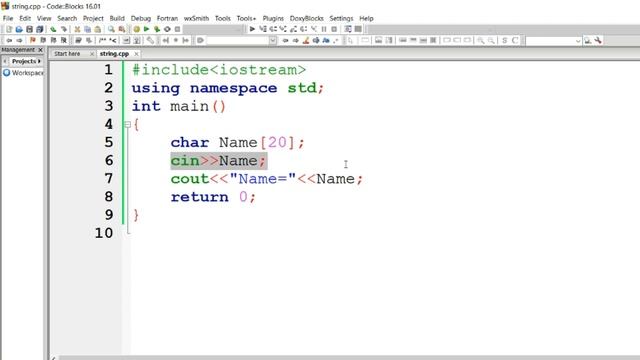Save the file with the floppy icon

coord(29,29)
